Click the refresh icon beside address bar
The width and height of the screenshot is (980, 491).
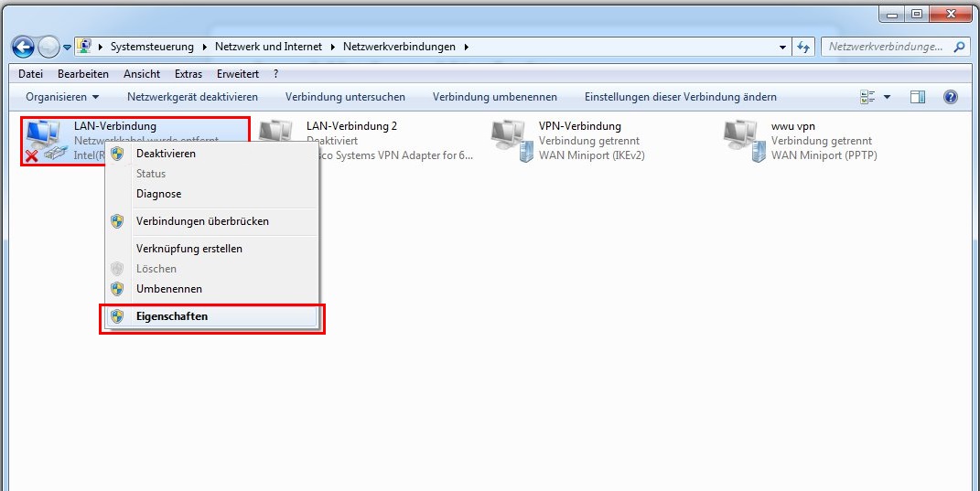[x=804, y=47]
